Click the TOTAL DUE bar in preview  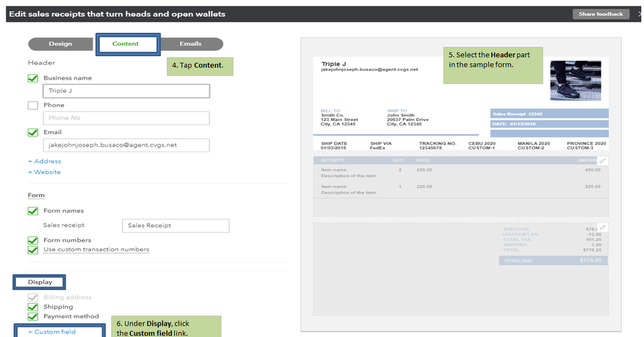pos(553,260)
